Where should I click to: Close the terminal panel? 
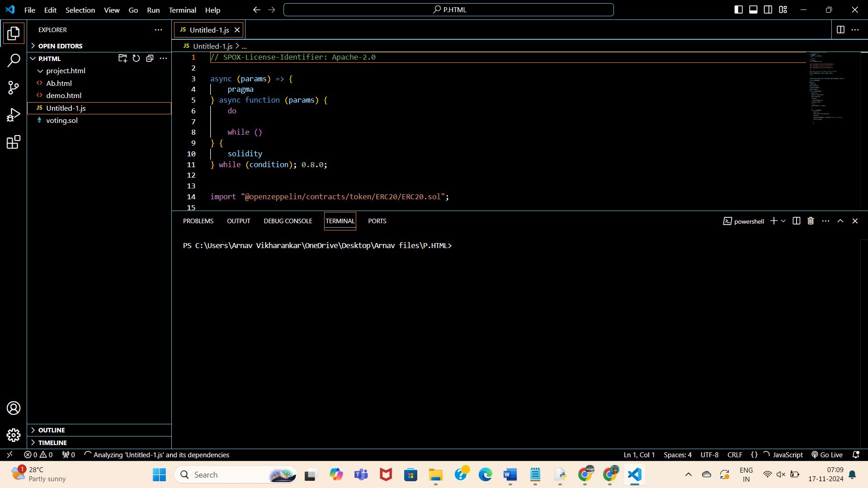click(x=855, y=221)
